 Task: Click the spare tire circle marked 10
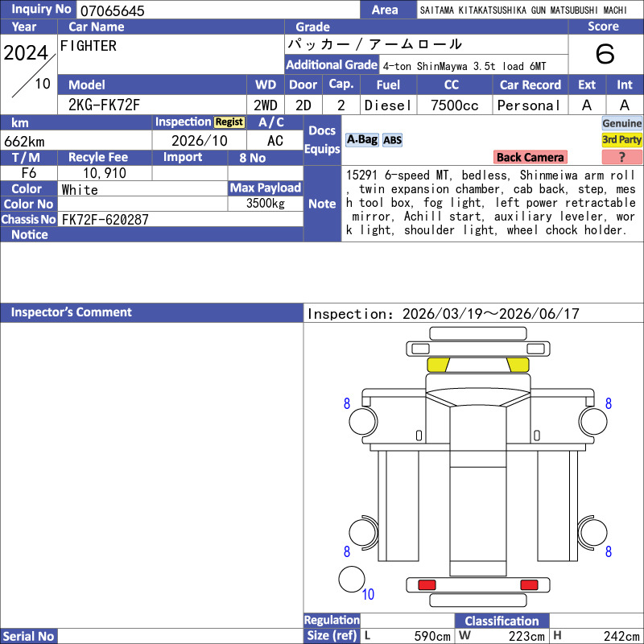[352, 579]
